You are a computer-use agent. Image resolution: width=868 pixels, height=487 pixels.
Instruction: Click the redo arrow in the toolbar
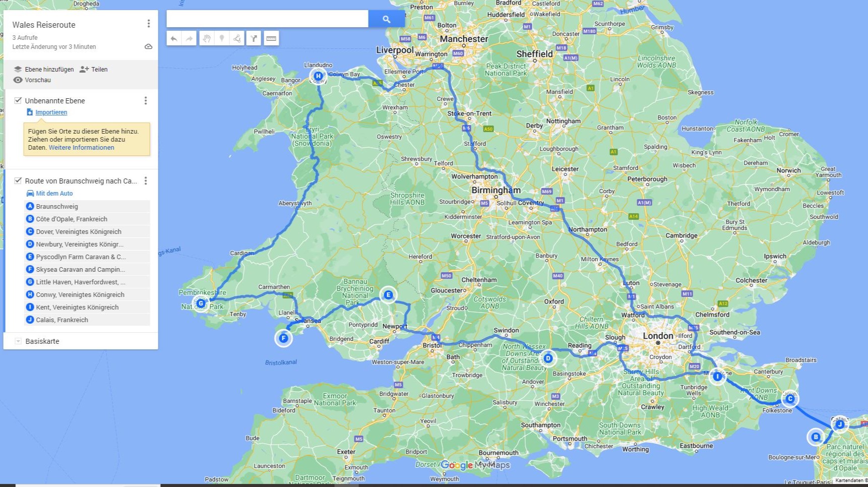tap(189, 38)
